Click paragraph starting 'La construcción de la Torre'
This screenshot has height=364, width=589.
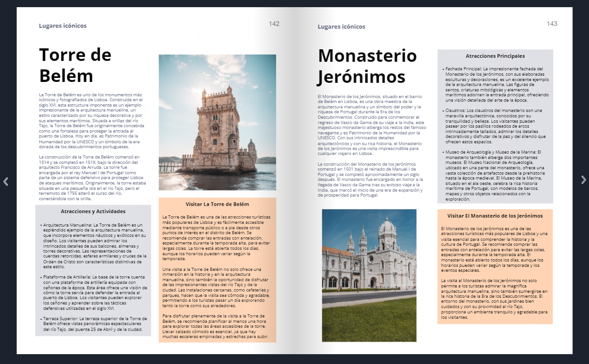pos(91,178)
